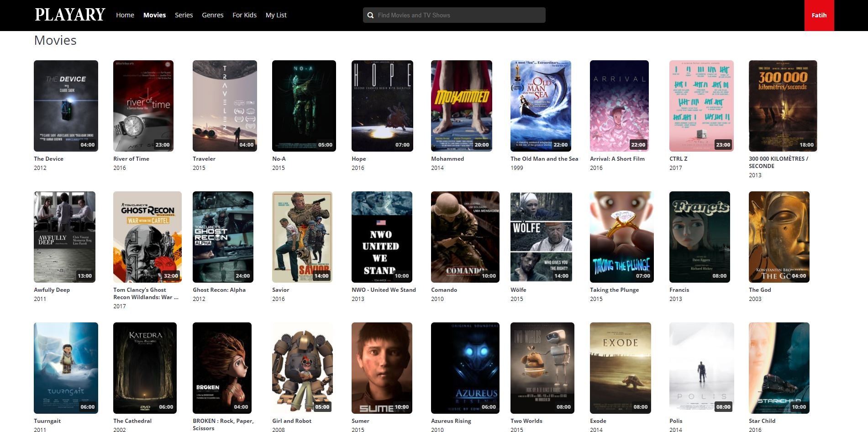868x432 pixels.
Task: Open 'Arrival: A Short Film'
Action: coord(620,105)
